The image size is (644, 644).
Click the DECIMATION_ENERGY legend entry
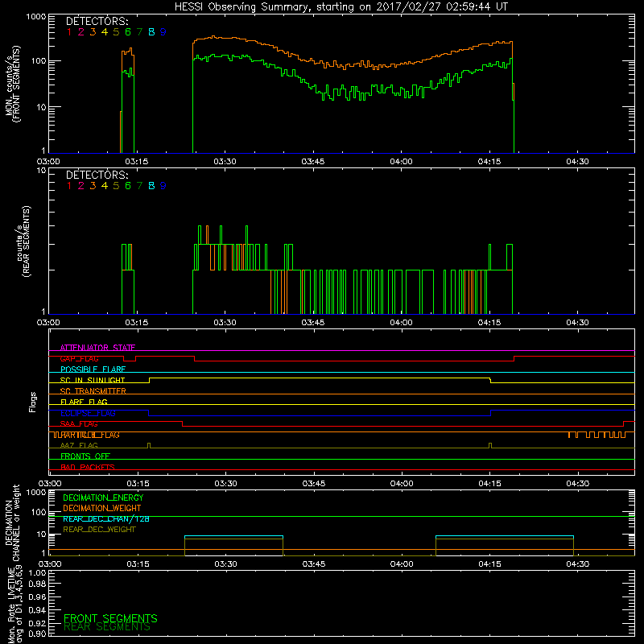(103, 497)
